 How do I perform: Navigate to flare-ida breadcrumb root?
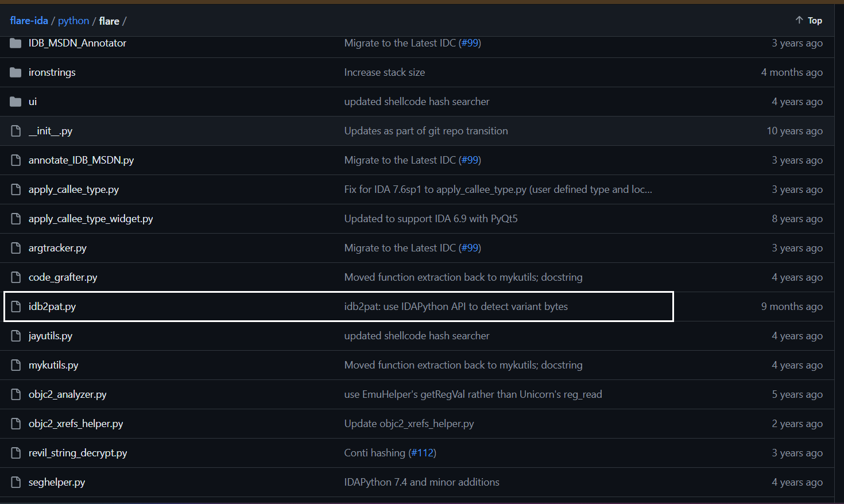click(29, 21)
